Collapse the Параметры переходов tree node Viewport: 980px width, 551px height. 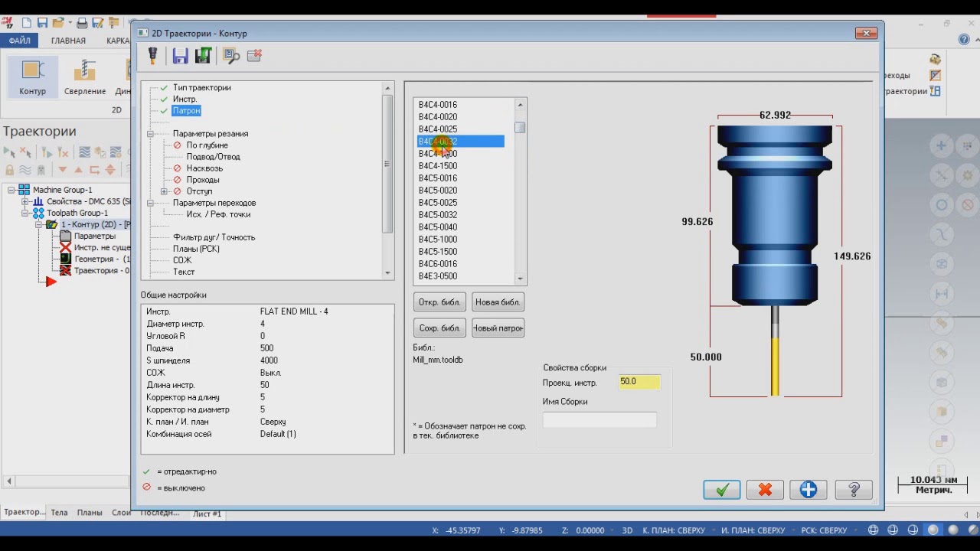(151, 203)
